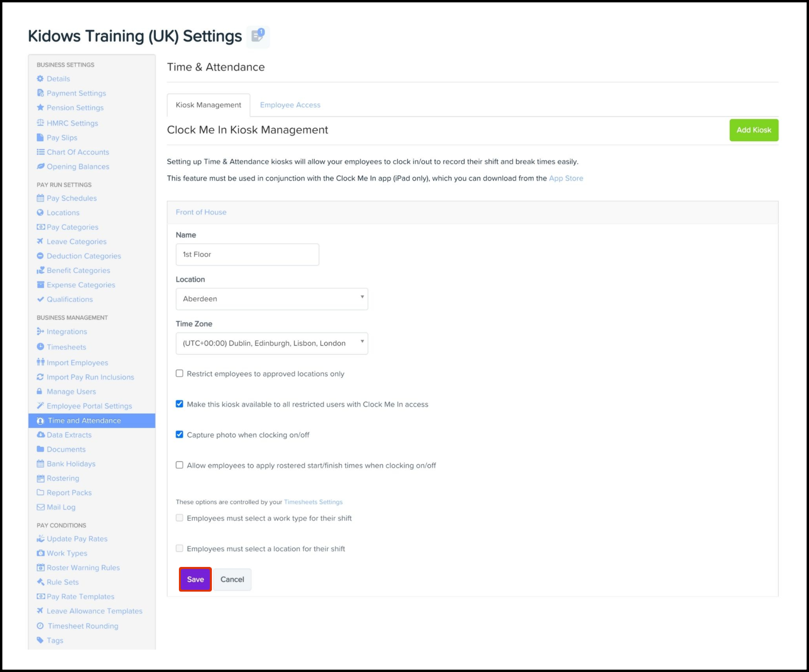Collapse the Front of House kiosk panel
The width and height of the screenshot is (809, 672).
click(x=201, y=212)
